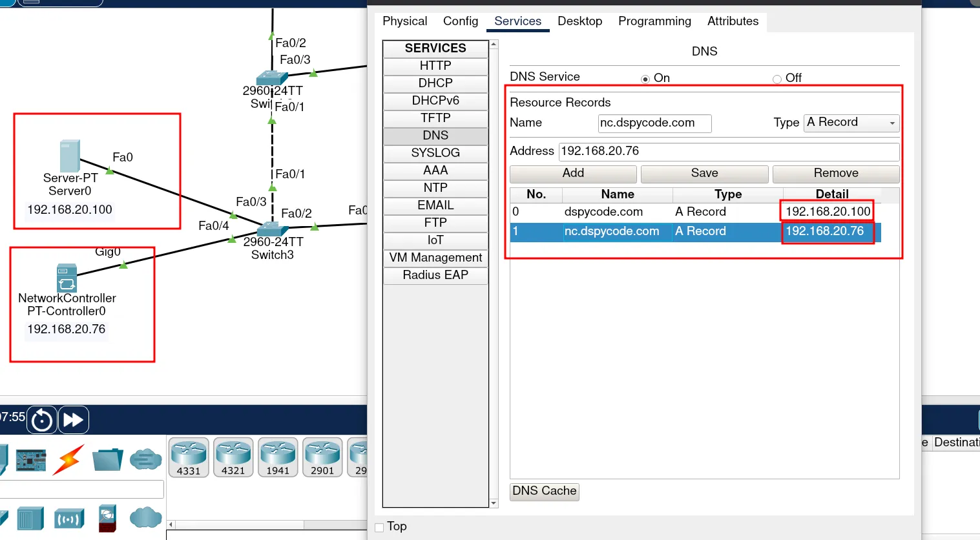The width and height of the screenshot is (980, 540).
Task: Choose the 1941 router from device list
Action: (x=278, y=457)
